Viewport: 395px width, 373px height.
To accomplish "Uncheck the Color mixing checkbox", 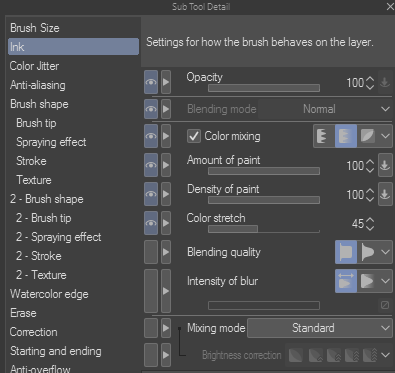I will pos(194,136).
